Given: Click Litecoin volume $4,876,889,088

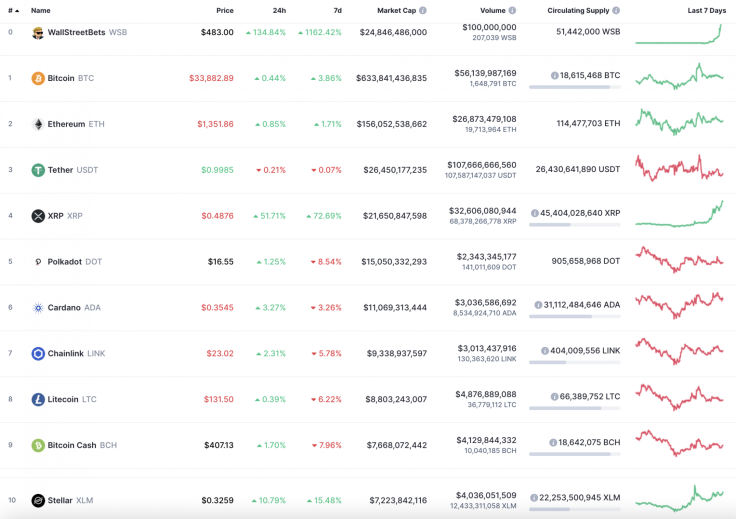Looking at the screenshot, I should pos(486,395).
